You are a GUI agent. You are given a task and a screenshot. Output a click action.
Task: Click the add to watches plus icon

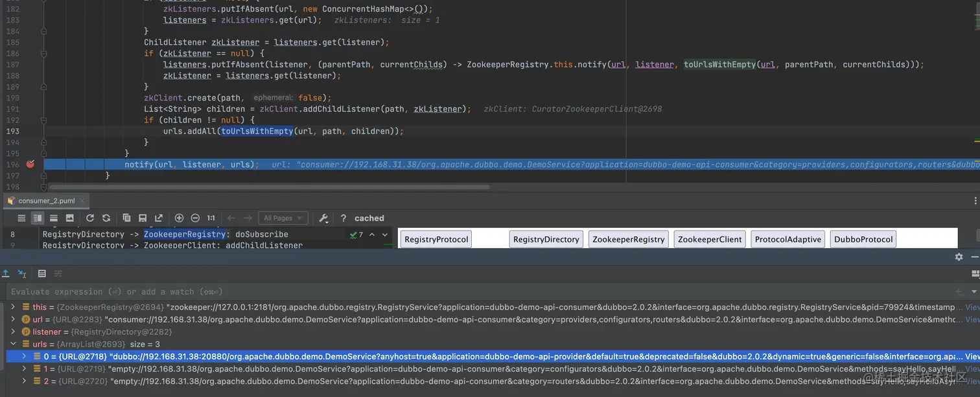point(959,292)
